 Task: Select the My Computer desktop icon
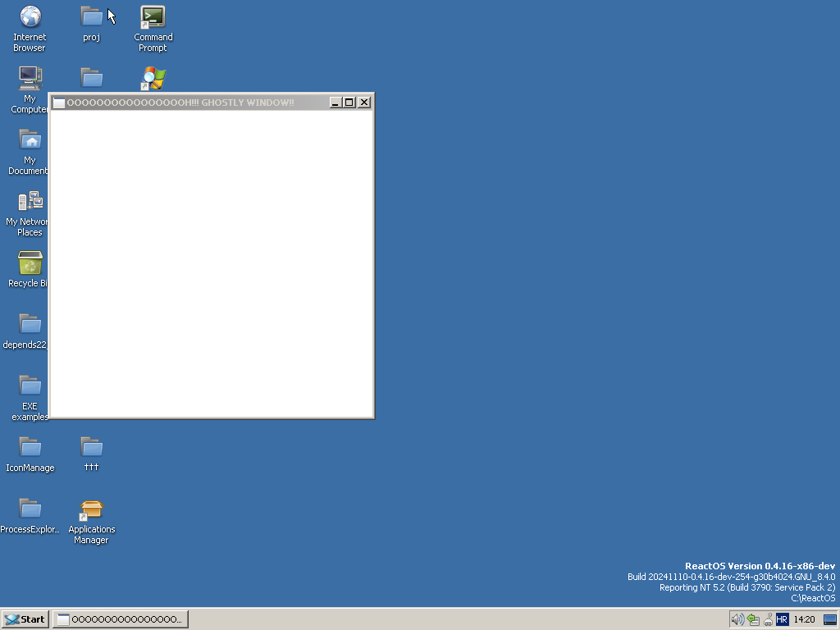click(30, 79)
